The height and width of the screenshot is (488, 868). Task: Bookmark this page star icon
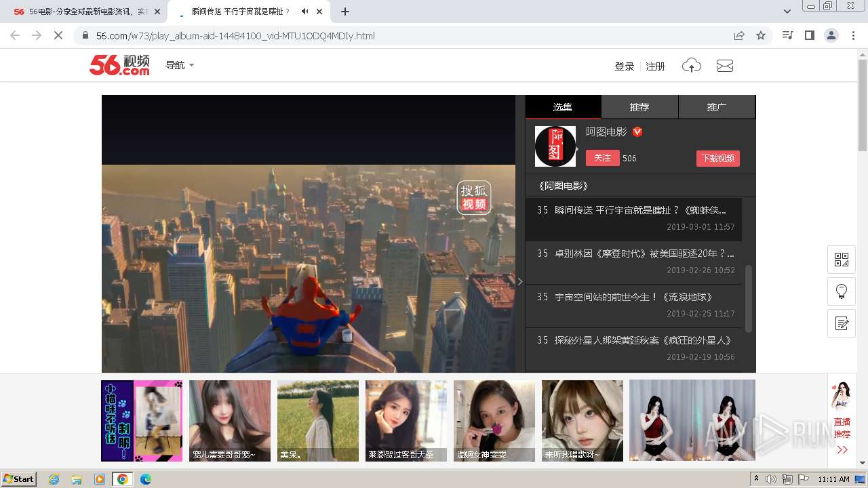click(x=761, y=35)
